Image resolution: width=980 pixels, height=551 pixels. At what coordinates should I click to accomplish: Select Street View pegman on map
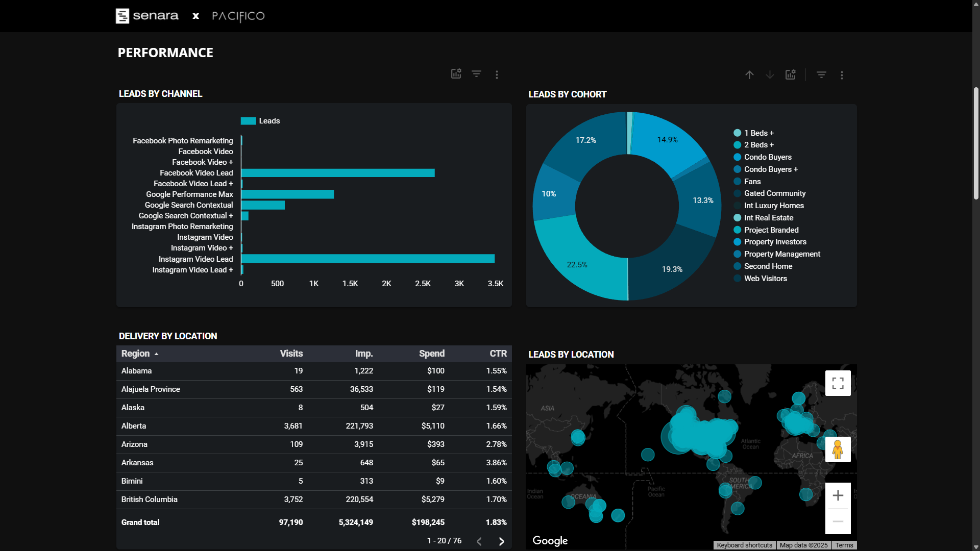click(838, 449)
